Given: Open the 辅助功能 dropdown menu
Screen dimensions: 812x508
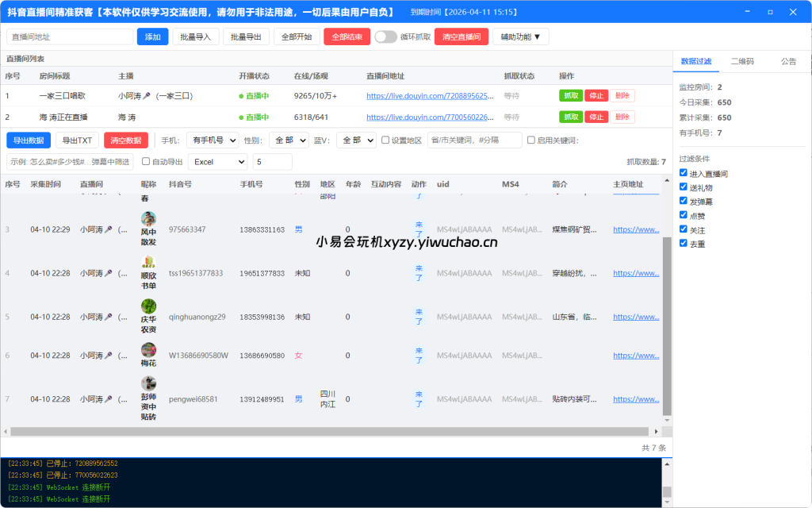Looking at the screenshot, I should pos(519,37).
